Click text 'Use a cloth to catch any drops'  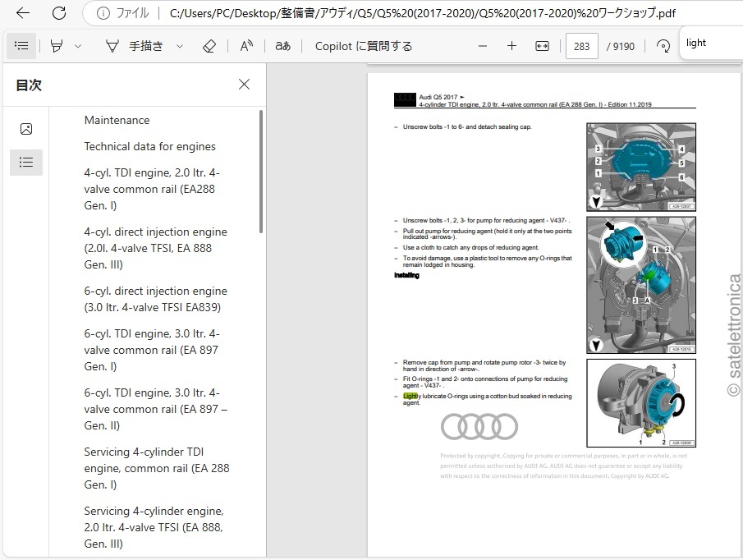[x=470, y=248]
